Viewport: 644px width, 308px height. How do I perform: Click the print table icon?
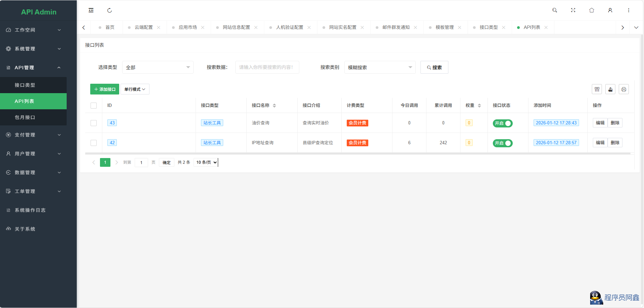click(624, 89)
